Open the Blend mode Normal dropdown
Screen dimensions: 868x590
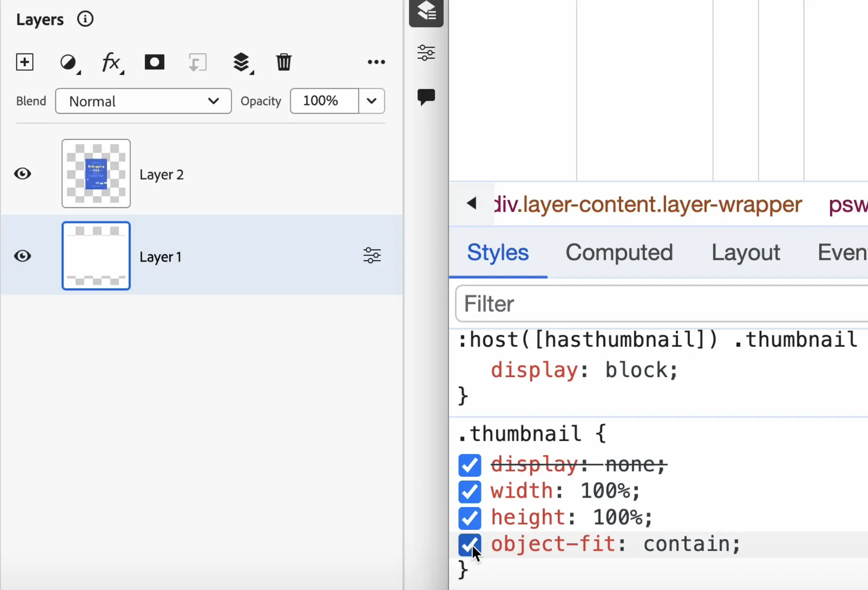tap(143, 101)
